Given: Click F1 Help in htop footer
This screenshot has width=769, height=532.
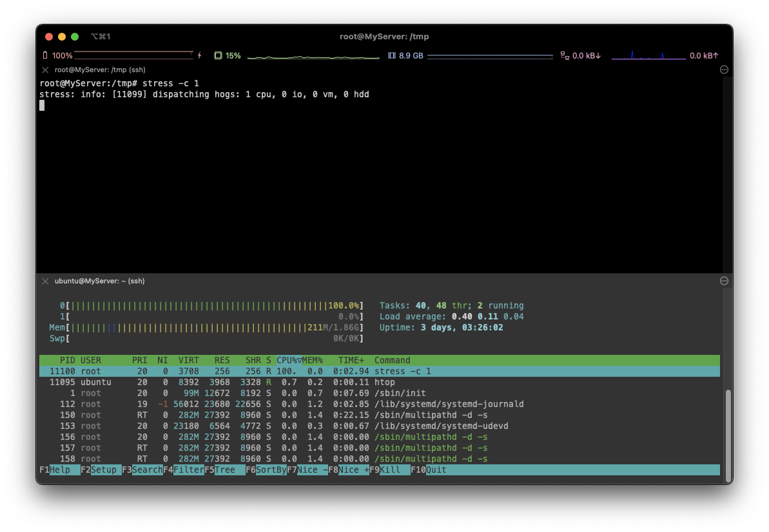Looking at the screenshot, I should click(x=60, y=470).
